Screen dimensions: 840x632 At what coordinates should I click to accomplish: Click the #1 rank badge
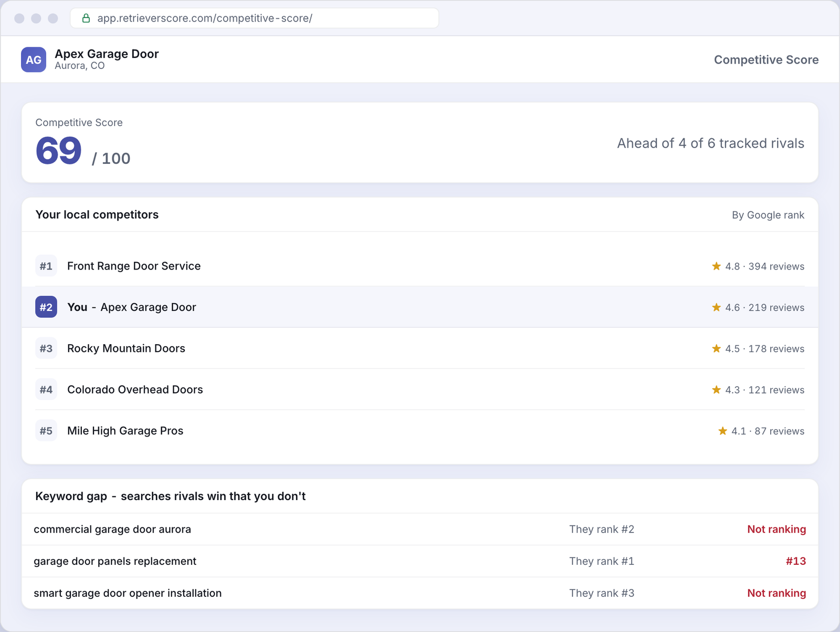click(x=46, y=266)
